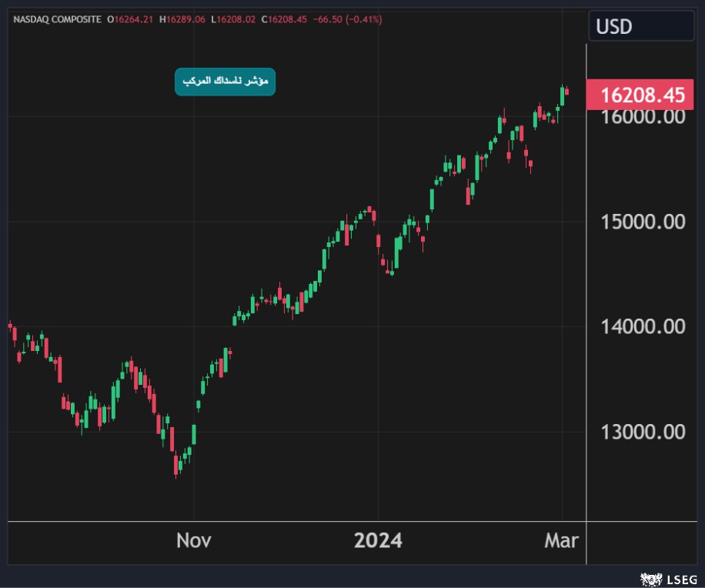
Task: Click the lowest candle before Nov
Action: click(x=176, y=464)
